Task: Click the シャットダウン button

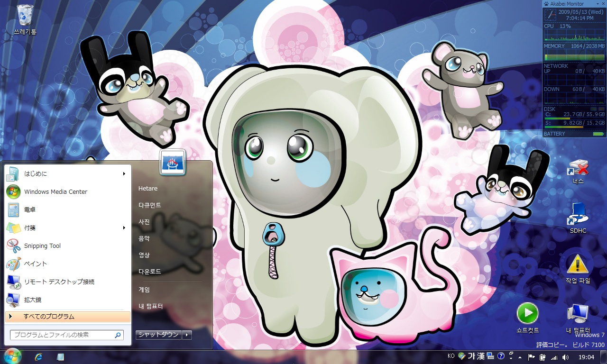Action: pos(159,335)
